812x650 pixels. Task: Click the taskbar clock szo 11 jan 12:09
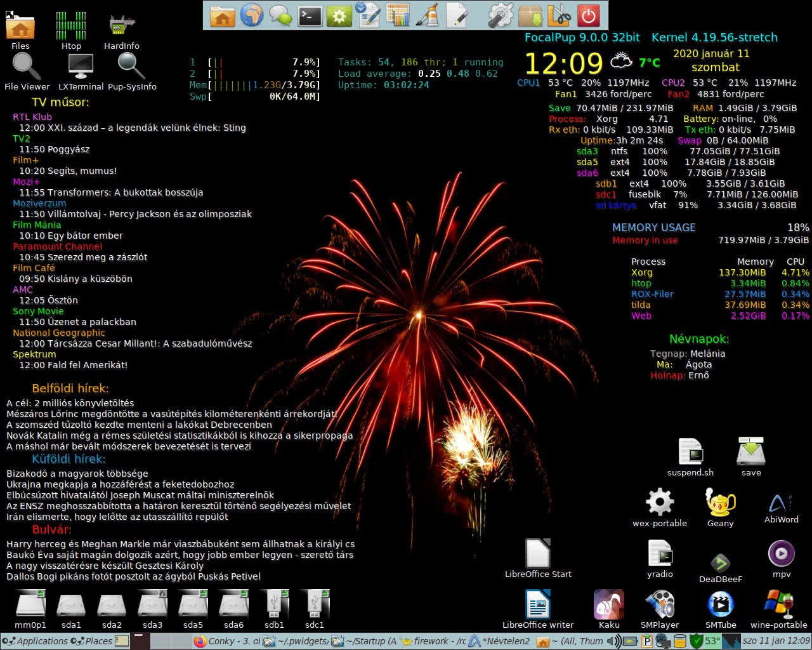tap(776, 641)
